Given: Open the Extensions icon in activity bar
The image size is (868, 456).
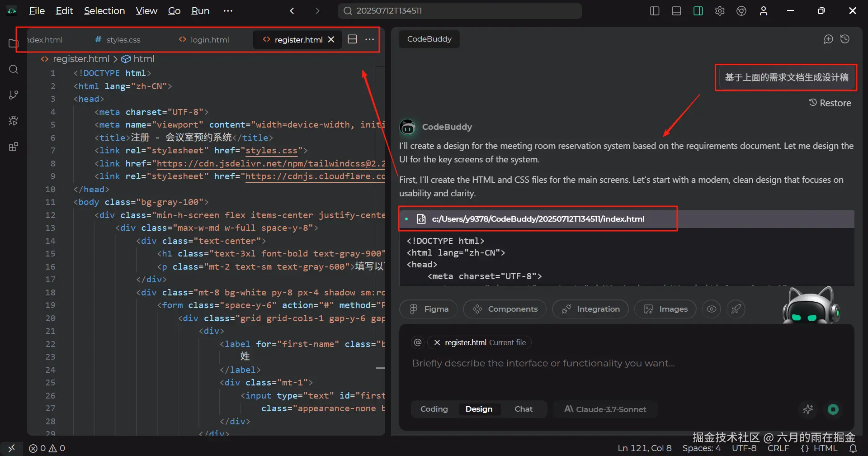Looking at the screenshot, I should (14, 147).
